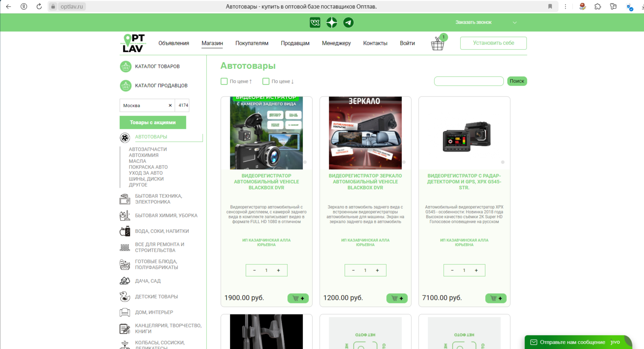Click the Каталог товаров basket icon

click(x=125, y=66)
